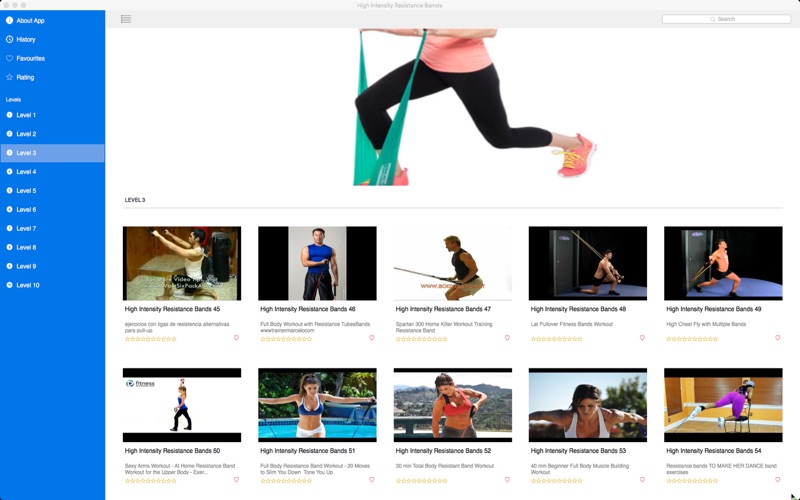The height and width of the screenshot is (500, 800).
Task: Click the History clock icon
Action: pyautogui.click(x=9, y=39)
